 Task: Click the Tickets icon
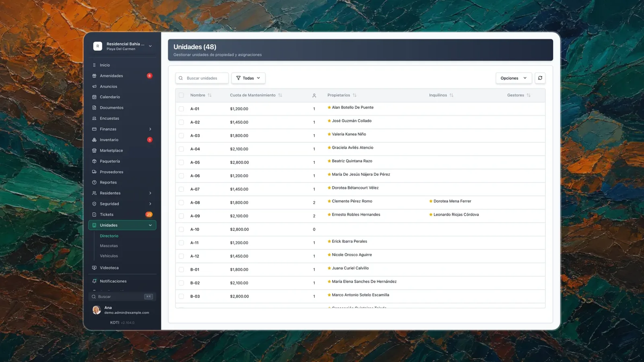pyautogui.click(x=94, y=214)
